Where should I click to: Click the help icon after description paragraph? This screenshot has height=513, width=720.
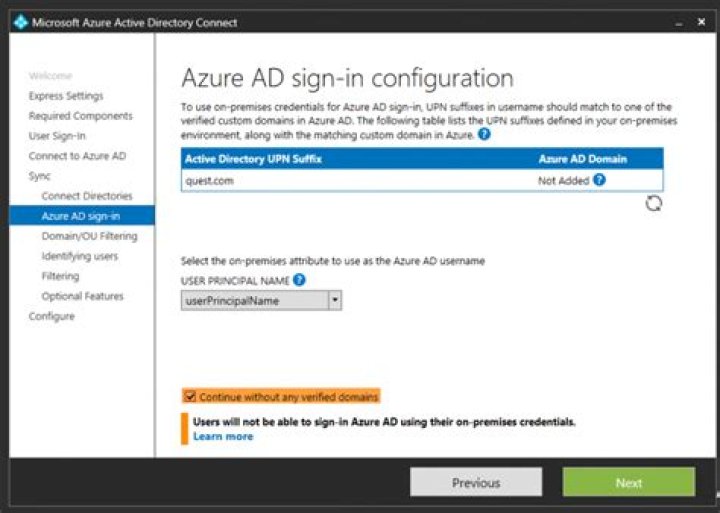click(x=484, y=135)
